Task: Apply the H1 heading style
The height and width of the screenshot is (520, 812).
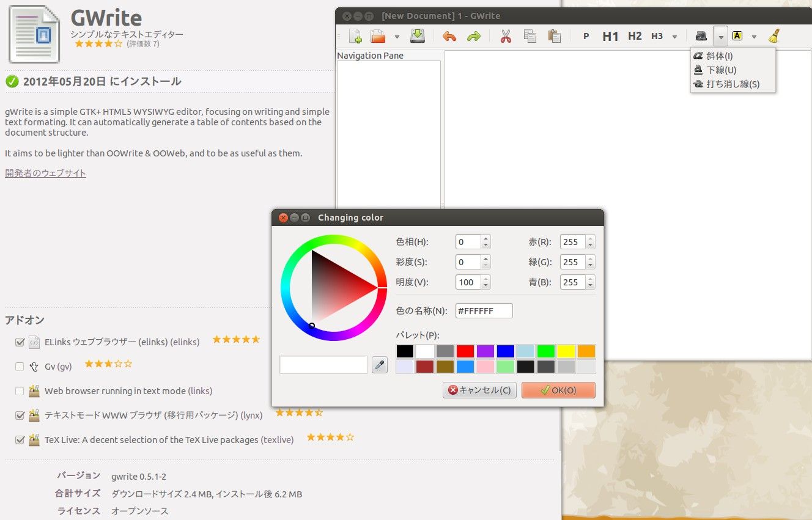Action: [610, 36]
